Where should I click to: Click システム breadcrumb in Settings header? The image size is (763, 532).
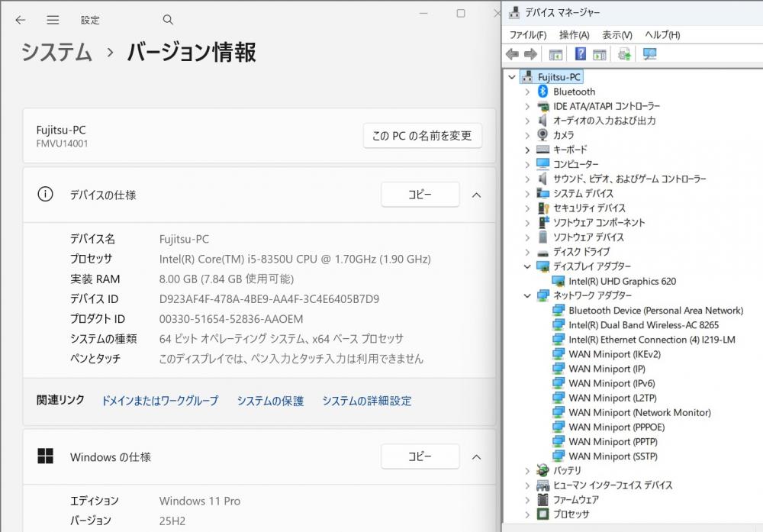[56, 52]
